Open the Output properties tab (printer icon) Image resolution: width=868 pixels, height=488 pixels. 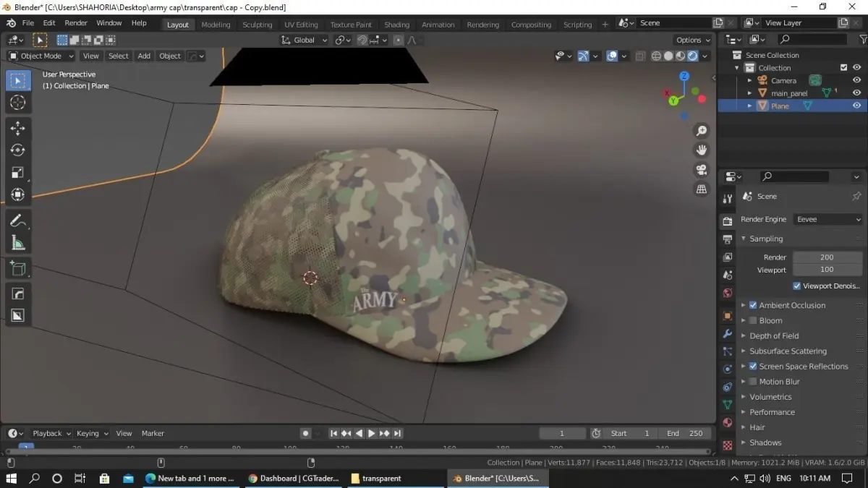click(x=728, y=239)
